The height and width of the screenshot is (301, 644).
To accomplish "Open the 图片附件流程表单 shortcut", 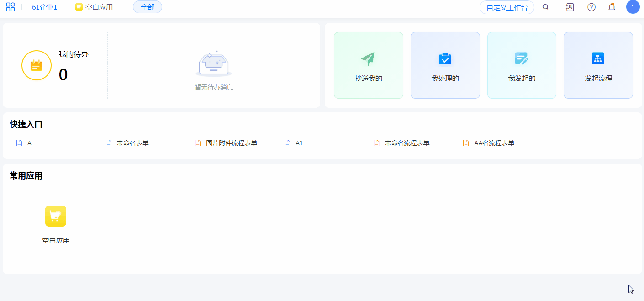I will [232, 143].
